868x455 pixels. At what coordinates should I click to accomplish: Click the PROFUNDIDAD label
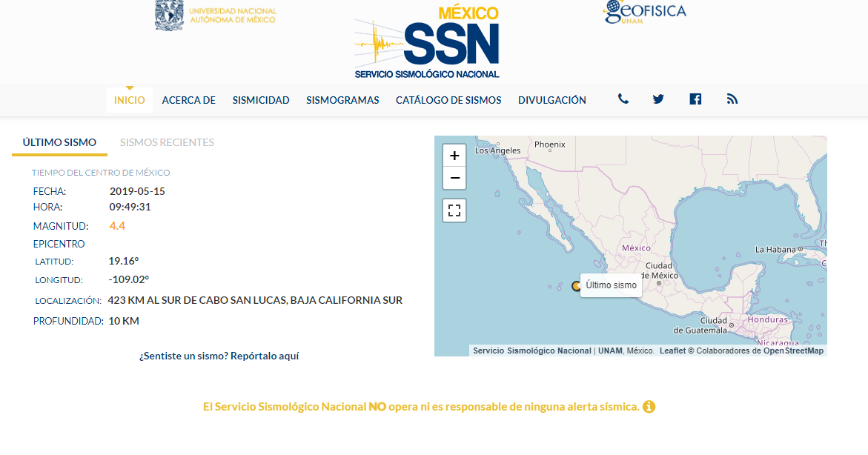[x=68, y=321]
